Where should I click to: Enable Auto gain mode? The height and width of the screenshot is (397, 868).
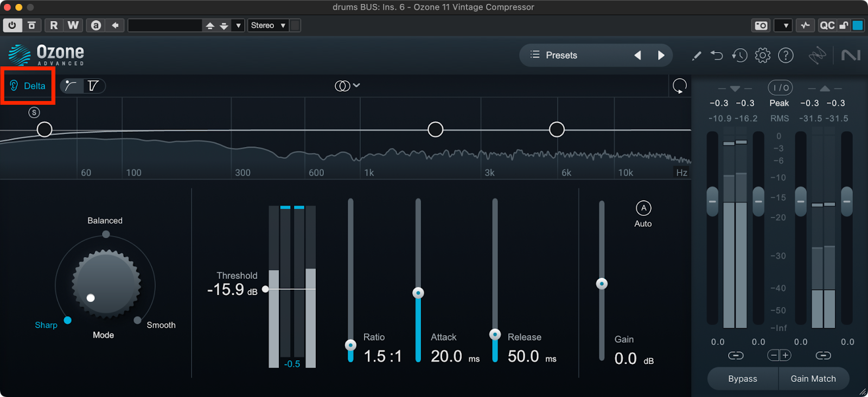pos(643,208)
